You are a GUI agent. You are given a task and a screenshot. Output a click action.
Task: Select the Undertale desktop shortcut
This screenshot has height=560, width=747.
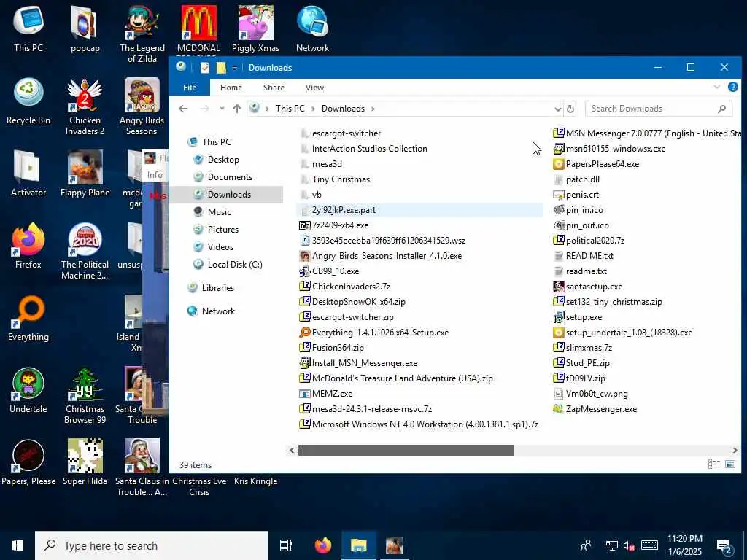pos(28,390)
